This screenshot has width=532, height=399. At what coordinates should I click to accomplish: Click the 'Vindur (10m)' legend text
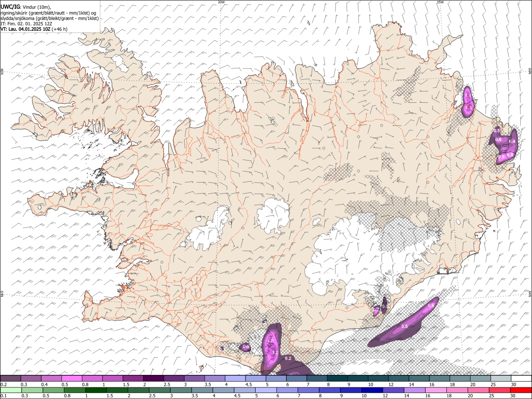pos(37,7)
